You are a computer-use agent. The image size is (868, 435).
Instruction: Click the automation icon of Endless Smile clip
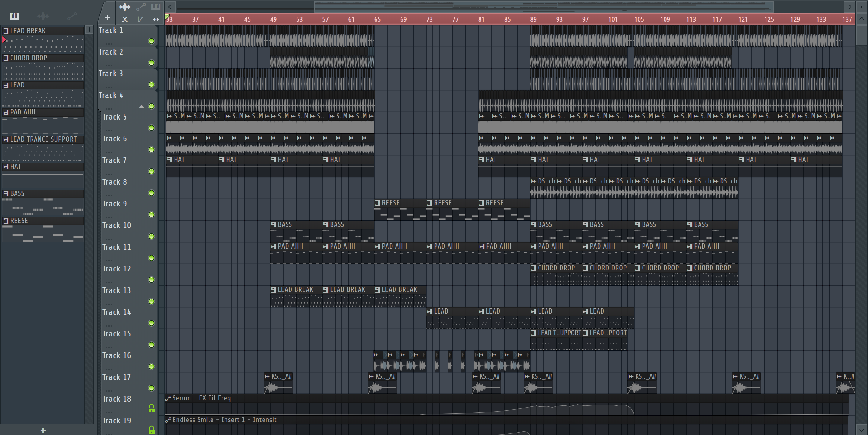click(168, 420)
